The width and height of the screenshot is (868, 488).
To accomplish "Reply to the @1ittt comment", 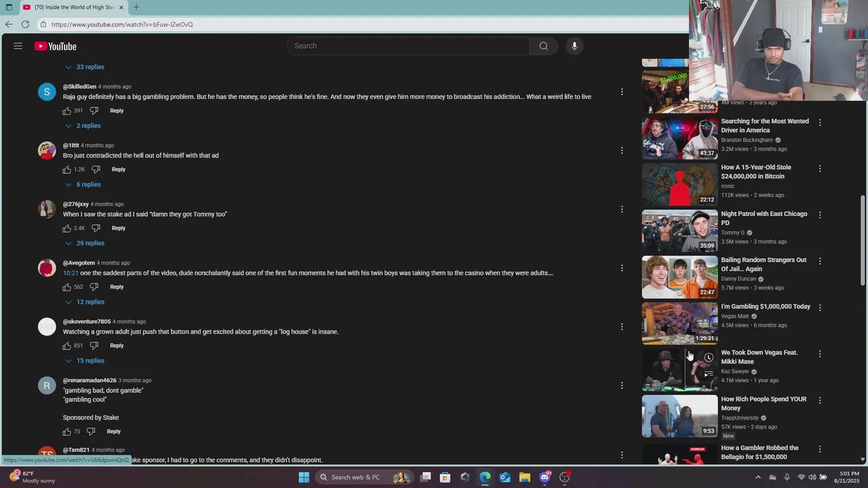I will coord(119,169).
